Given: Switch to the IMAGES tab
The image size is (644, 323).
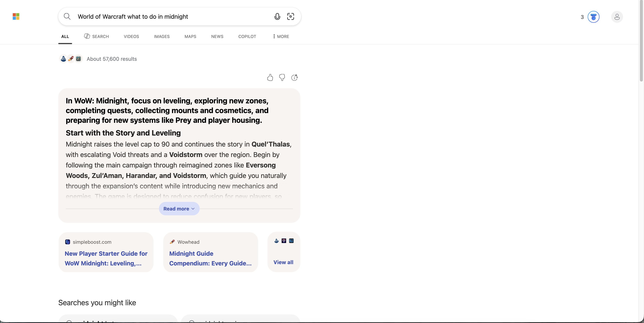Looking at the screenshot, I should pos(162,36).
